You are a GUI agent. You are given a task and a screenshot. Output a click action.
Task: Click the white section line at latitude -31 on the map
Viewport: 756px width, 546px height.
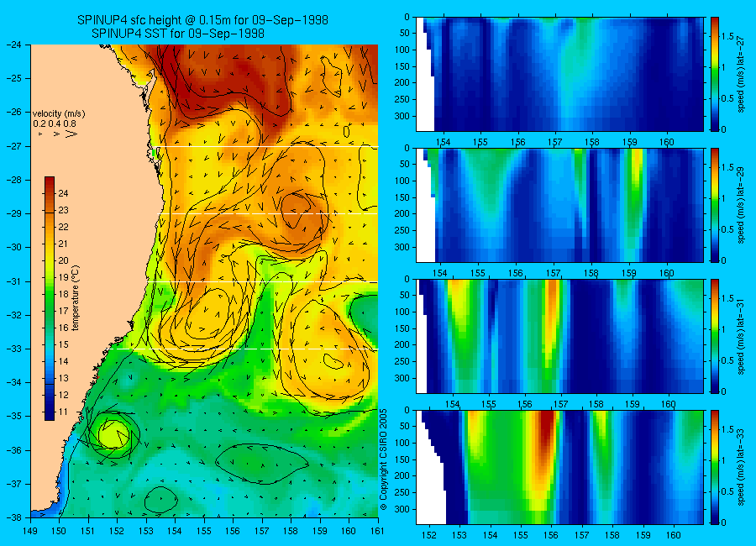point(263,281)
